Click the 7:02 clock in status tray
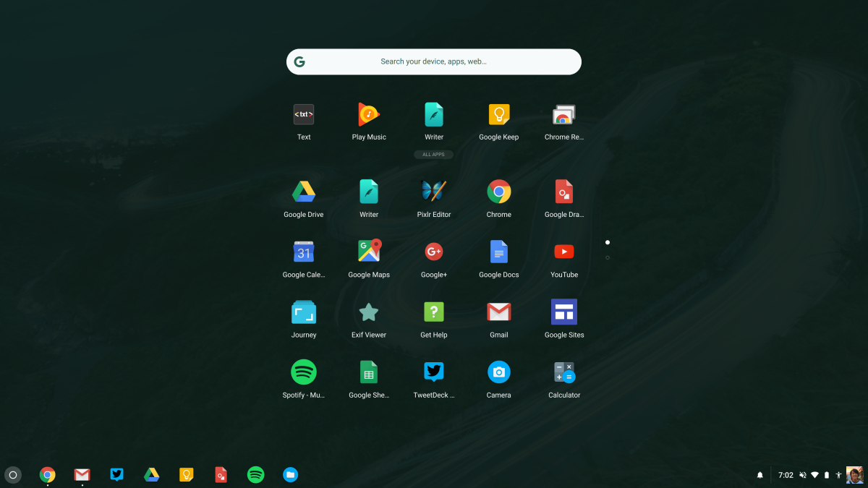Viewport: 868px width, 488px height. (x=786, y=475)
